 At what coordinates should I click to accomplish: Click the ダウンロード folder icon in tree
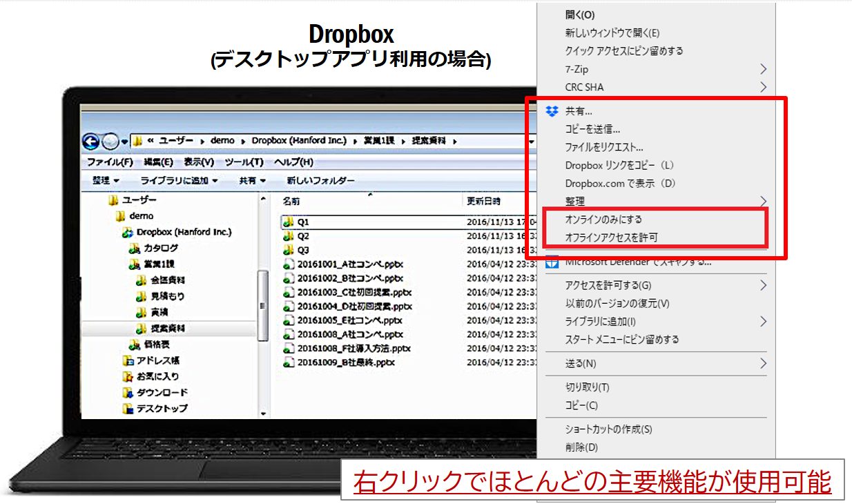pyautogui.click(x=128, y=392)
